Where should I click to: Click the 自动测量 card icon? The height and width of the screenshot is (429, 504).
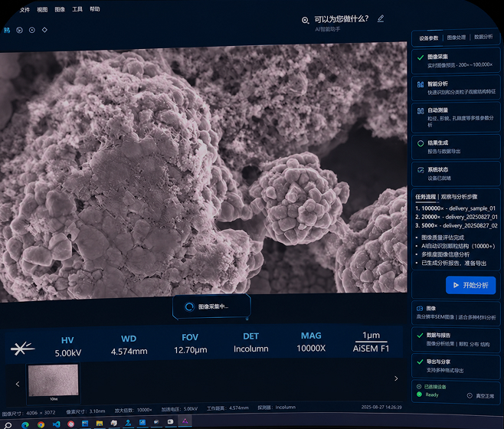pyautogui.click(x=420, y=111)
